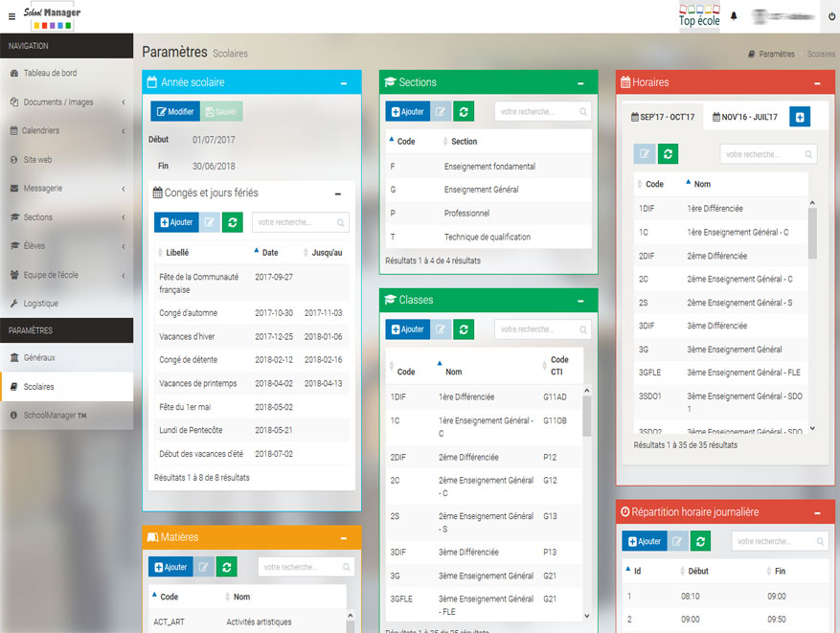Image resolution: width=840 pixels, height=633 pixels.
Task: Collapse the Sections panel
Action: (x=580, y=83)
